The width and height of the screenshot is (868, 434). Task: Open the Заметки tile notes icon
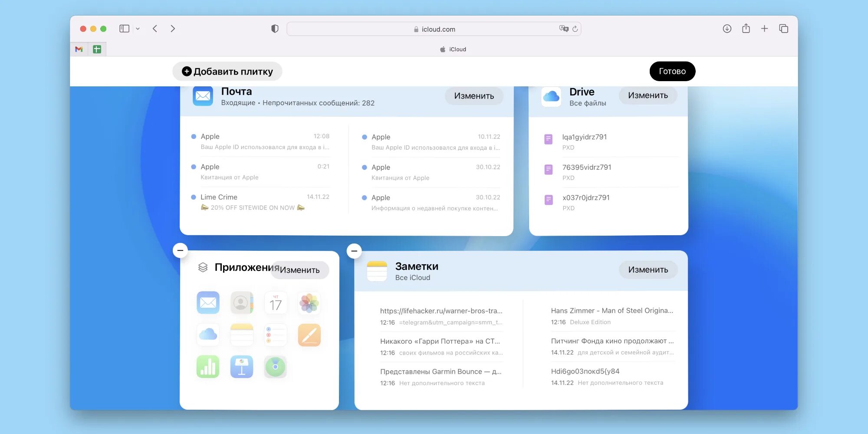(x=377, y=271)
